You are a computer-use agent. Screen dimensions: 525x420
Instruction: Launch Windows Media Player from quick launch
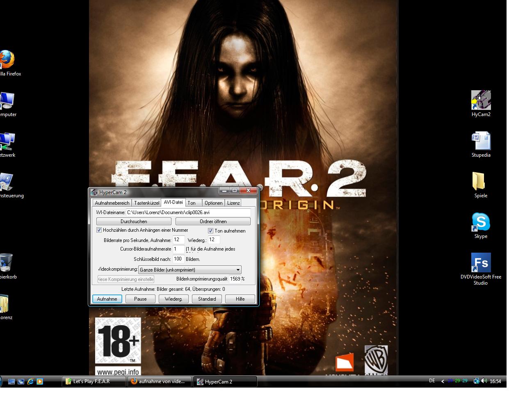click(40, 381)
